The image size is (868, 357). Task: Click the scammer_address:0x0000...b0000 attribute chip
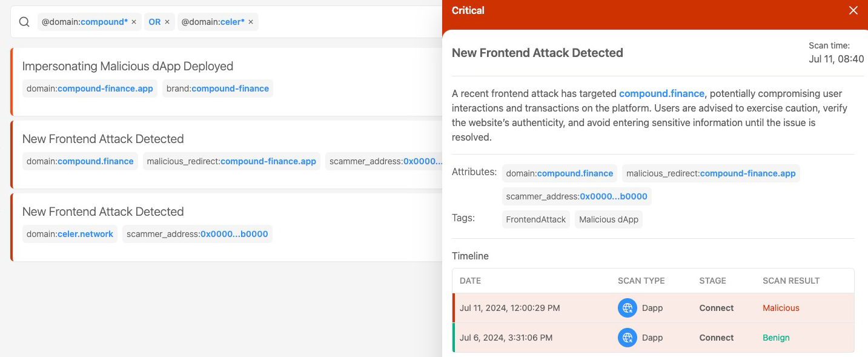pyautogui.click(x=577, y=196)
